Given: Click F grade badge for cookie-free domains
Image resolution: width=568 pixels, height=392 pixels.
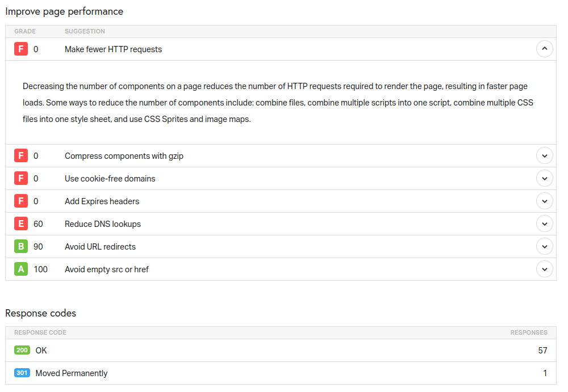Looking at the screenshot, I should coord(21,179).
